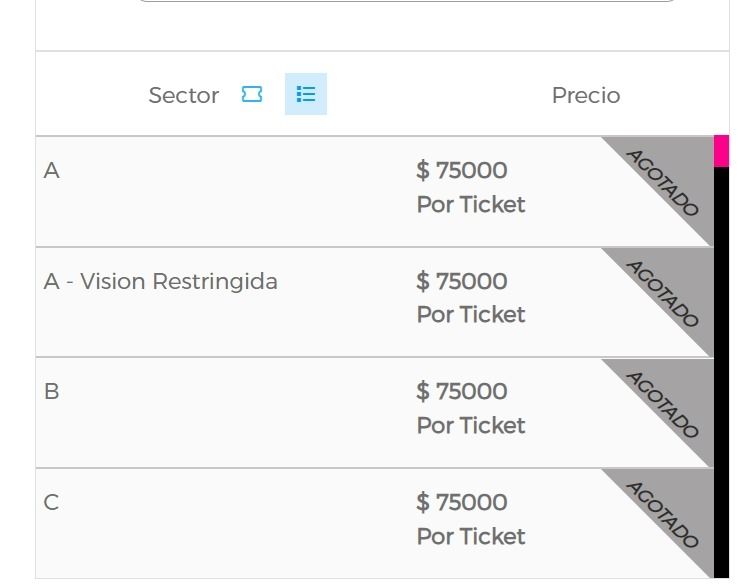Select the highlighted list view icon
The width and height of the screenshot is (747, 588).
(306, 94)
